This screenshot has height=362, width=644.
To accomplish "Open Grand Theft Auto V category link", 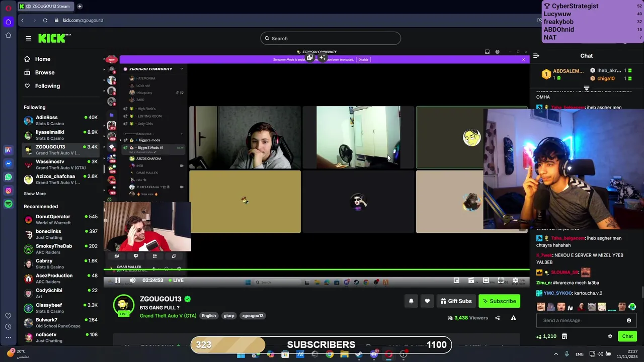I will (168, 316).
